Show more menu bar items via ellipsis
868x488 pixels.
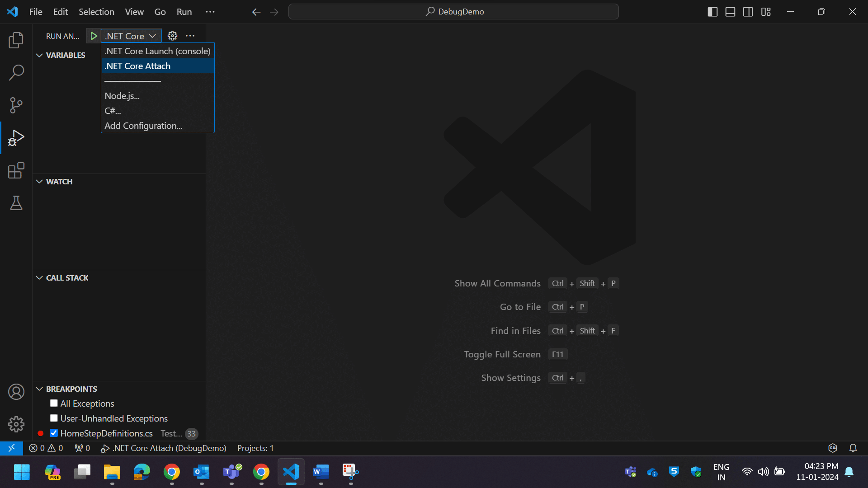[x=210, y=12]
